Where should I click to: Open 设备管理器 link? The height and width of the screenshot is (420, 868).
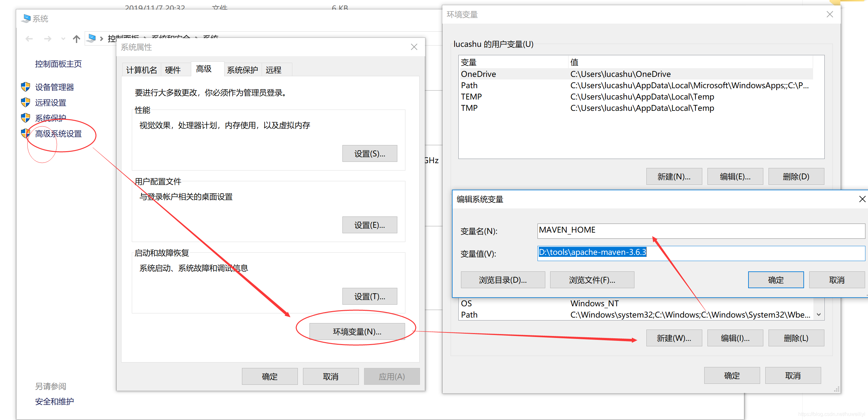click(54, 87)
